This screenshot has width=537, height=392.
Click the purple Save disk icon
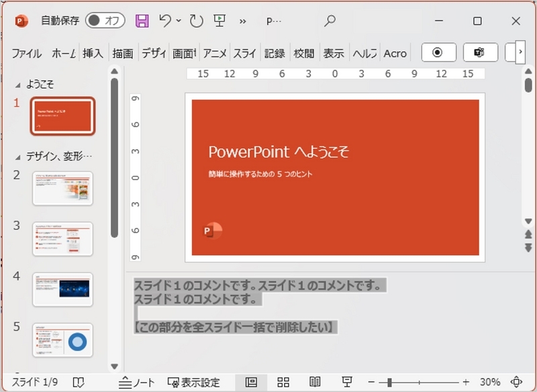pos(142,21)
